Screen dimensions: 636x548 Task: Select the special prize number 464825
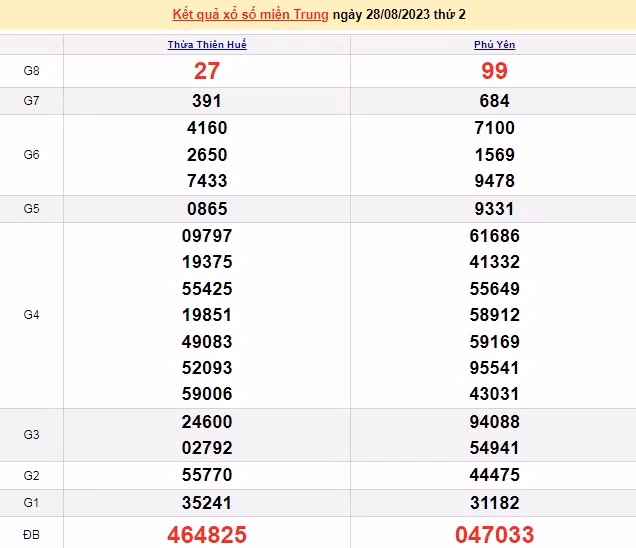(207, 534)
